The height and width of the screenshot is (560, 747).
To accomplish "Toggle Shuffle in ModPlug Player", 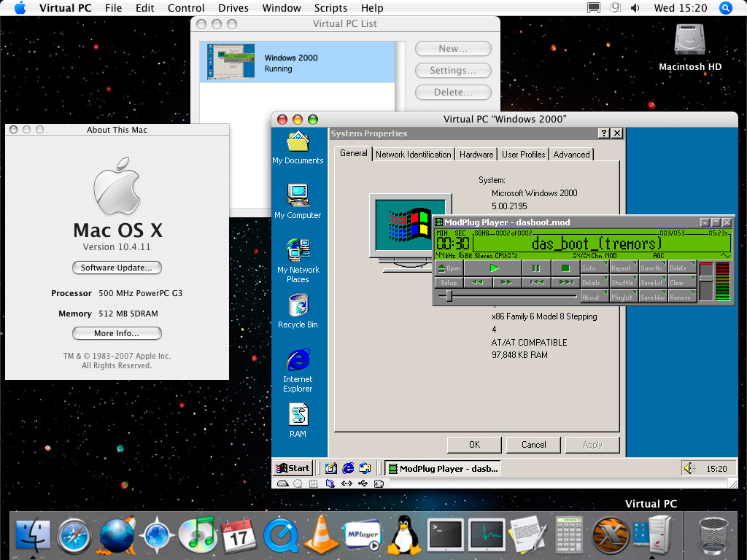I will 623,282.
